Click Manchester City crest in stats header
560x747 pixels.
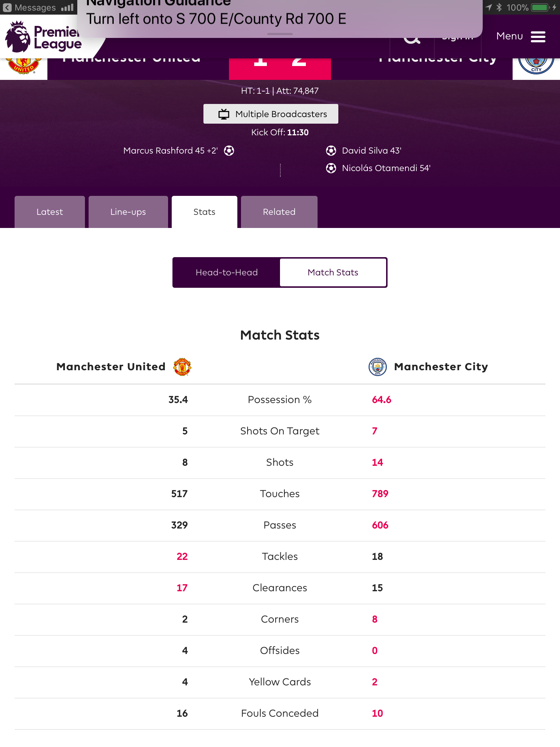click(x=378, y=367)
